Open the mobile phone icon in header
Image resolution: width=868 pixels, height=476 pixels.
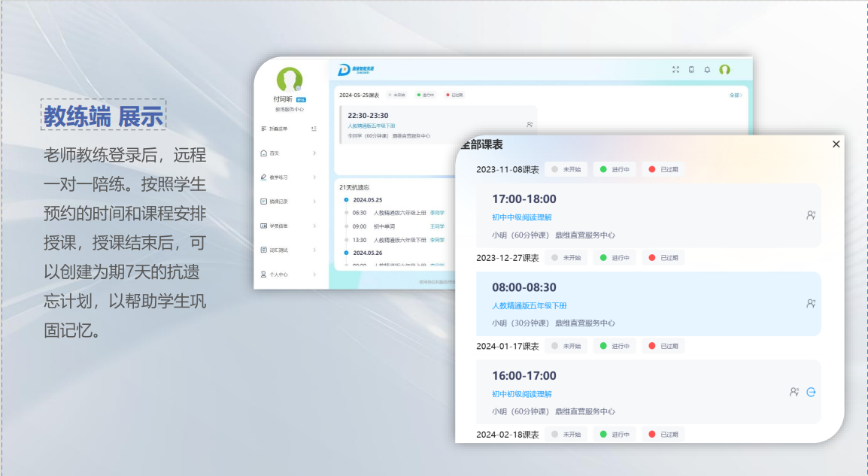pyautogui.click(x=691, y=70)
